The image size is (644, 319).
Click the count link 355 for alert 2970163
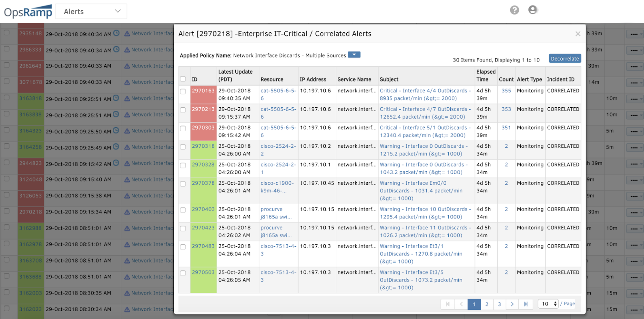coord(506,91)
